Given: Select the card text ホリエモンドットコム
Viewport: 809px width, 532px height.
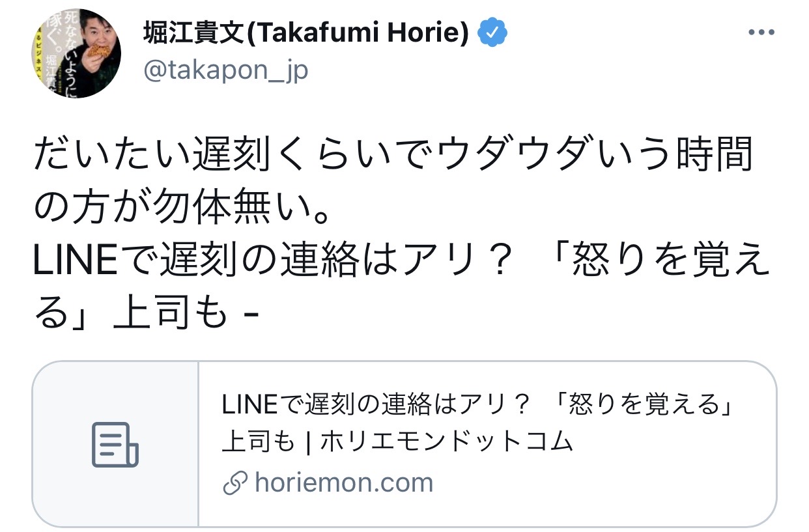Looking at the screenshot, I should (x=447, y=443).
